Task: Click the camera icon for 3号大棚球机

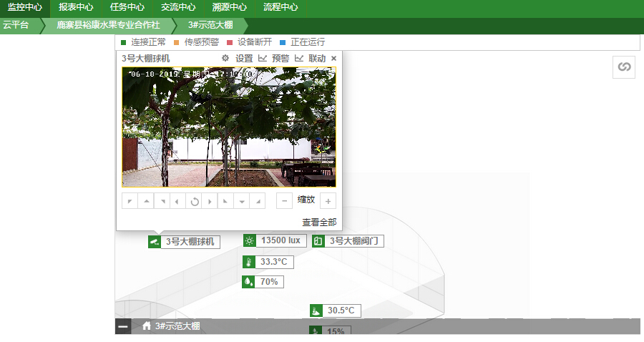Action: [x=155, y=242]
